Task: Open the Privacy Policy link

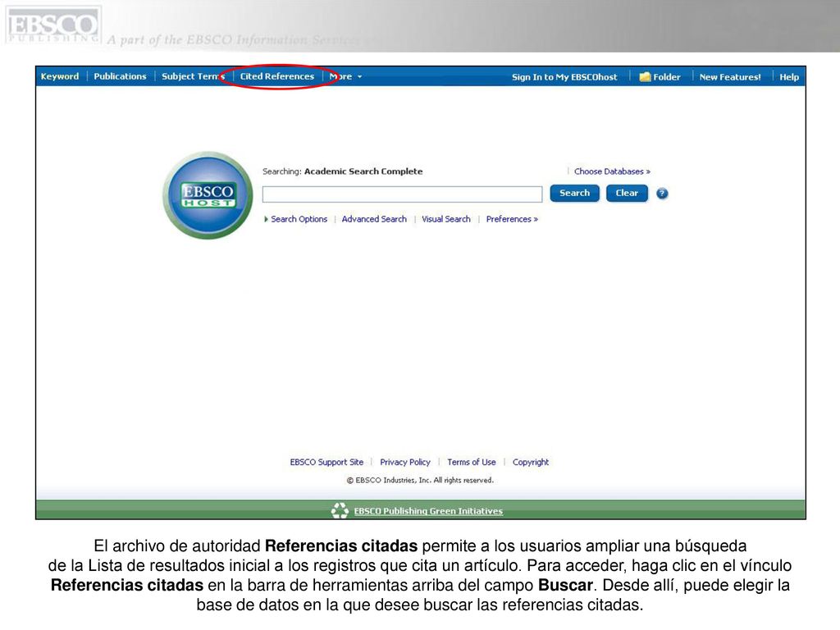Action: pos(405,462)
